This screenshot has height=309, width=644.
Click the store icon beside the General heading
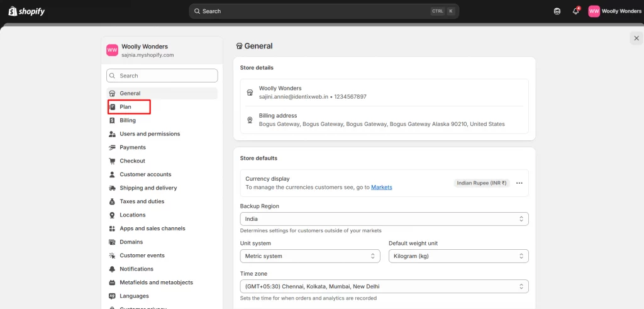pos(239,47)
